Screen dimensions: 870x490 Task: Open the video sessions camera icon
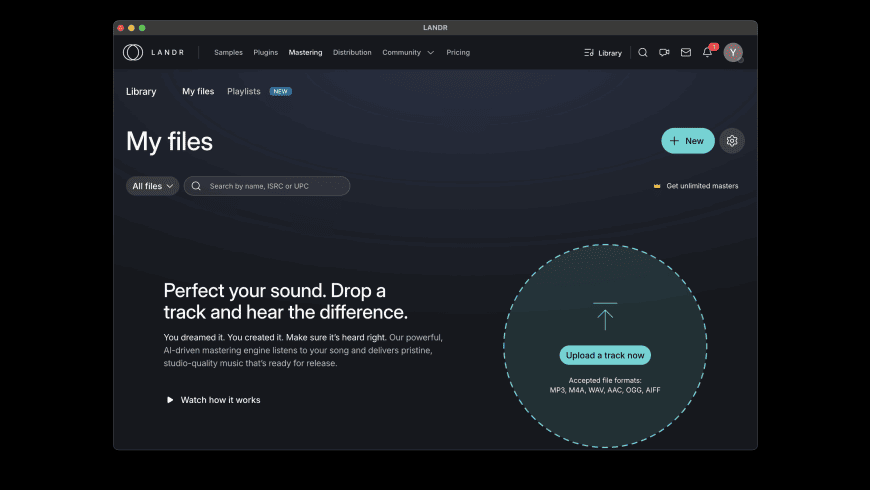pyautogui.click(x=664, y=52)
